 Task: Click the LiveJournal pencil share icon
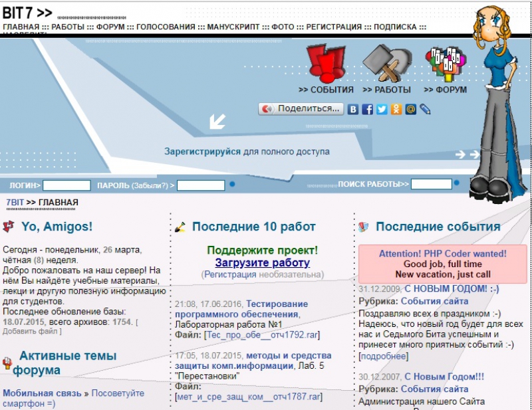(425, 109)
